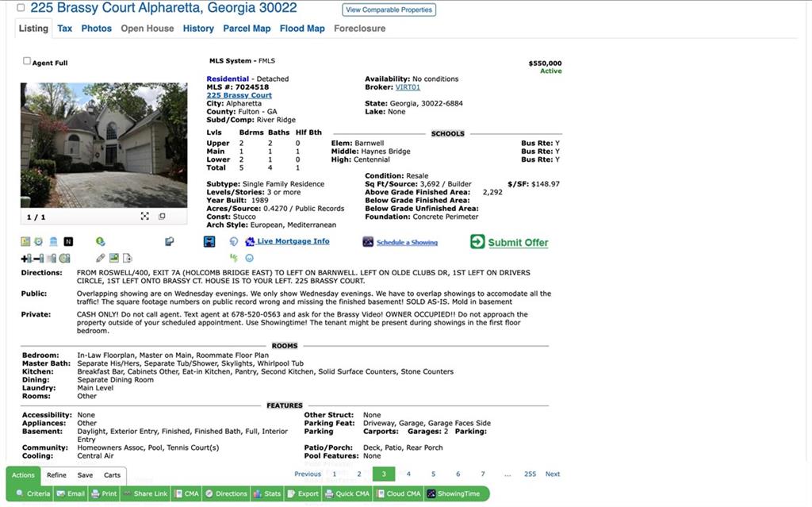Click the house photo thumbnail
Screen dimensions: 812x507
[104, 145]
